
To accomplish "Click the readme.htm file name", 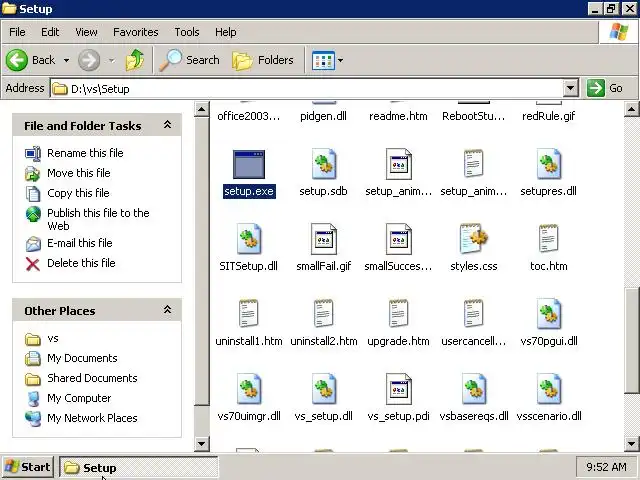I will [x=398, y=116].
